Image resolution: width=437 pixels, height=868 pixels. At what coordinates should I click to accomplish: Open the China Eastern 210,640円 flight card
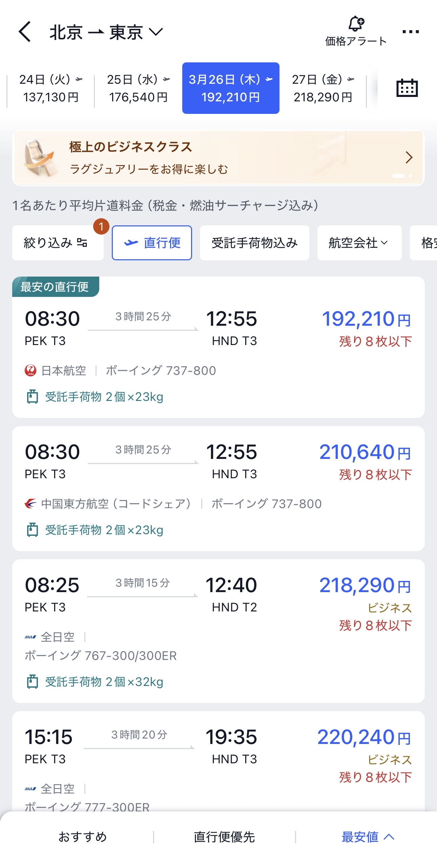tap(218, 488)
